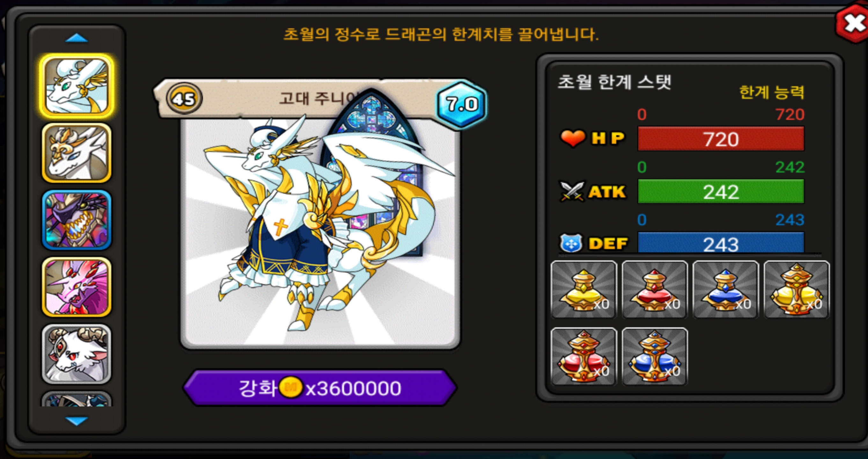Choose the white-gold dragon thumbnail at the top
Viewport: 868px width, 459px height.
77,86
